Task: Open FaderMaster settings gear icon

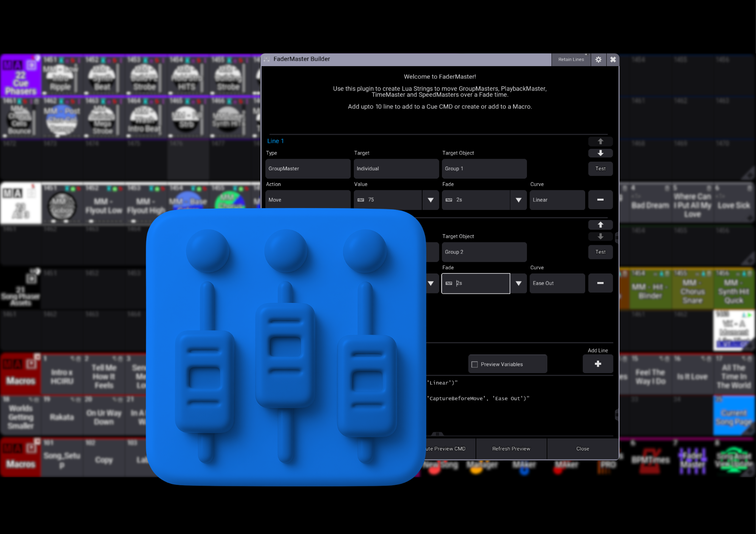Action: click(598, 59)
